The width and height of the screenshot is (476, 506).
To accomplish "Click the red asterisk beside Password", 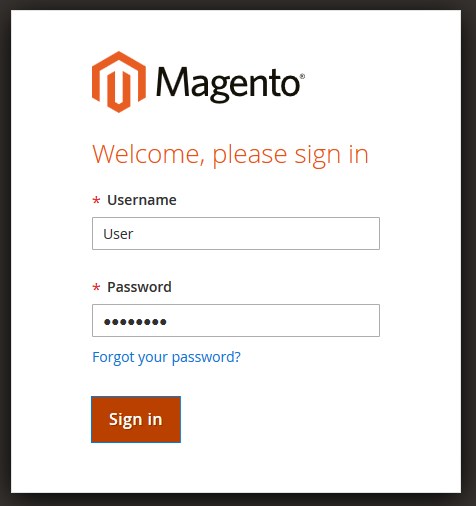I will tap(96, 287).
